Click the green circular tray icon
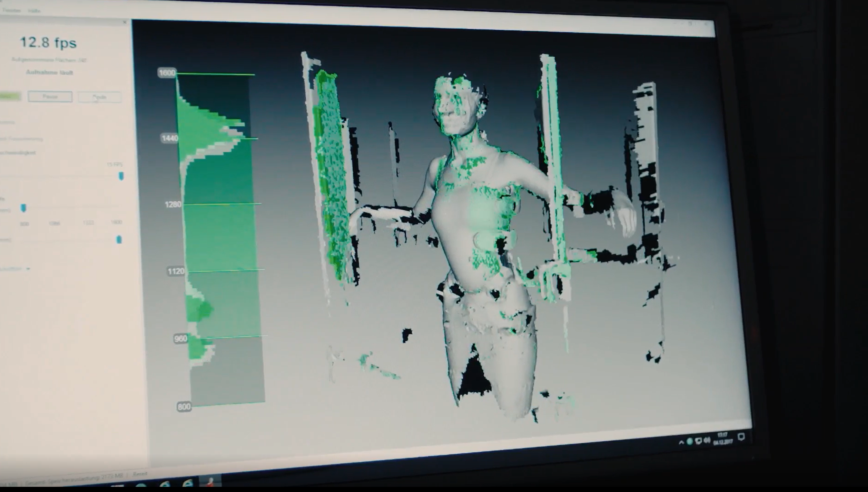This screenshot has width=868, height=492. point(689,442)
